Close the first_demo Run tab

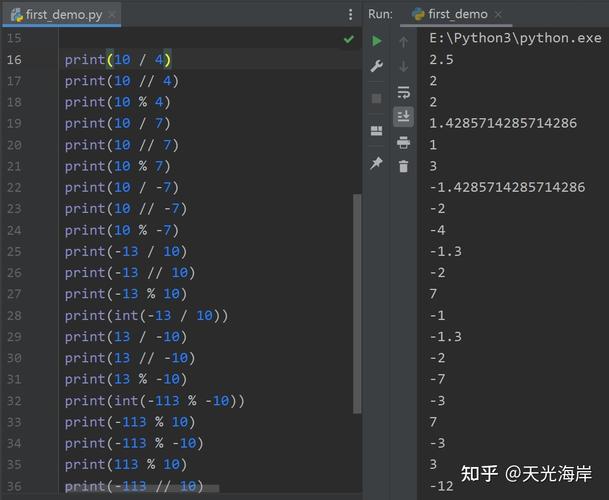pos(498,15)
